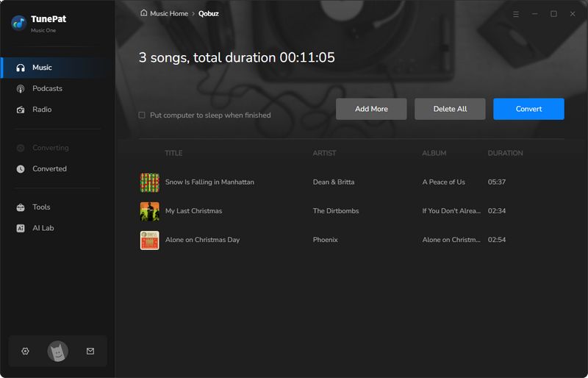
Task: Open the Radio sidebar section
Action: pyautogui.click(x=42, y=110)
